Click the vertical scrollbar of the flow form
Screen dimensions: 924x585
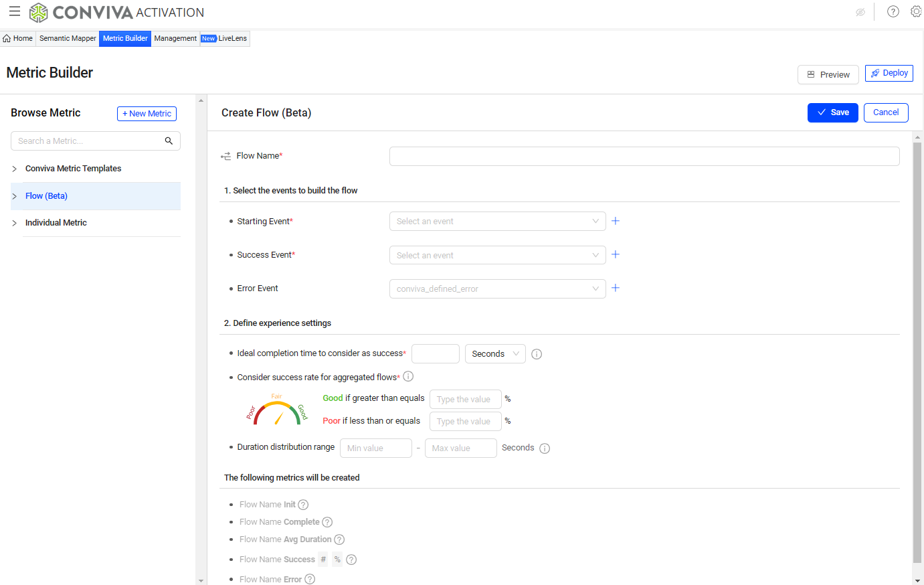click(917, 348)
